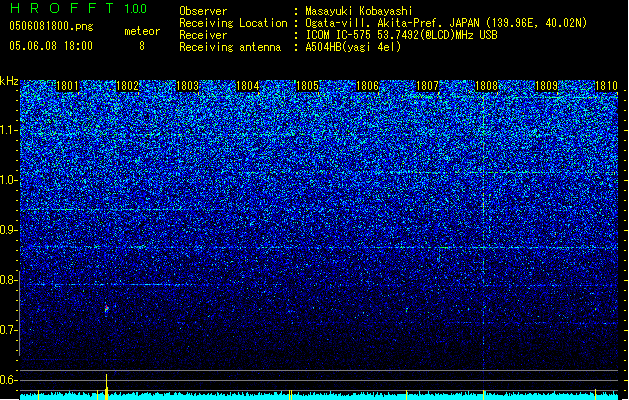Click the 1802 time marker
This screenshot has height=400, width=629.
pos(127,86)
